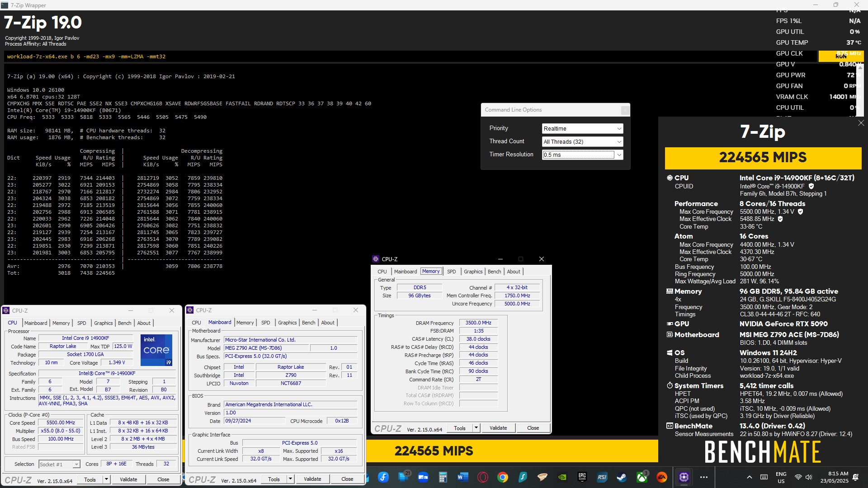Click the yellow 224565 MIPS score banner

[763, 158]
